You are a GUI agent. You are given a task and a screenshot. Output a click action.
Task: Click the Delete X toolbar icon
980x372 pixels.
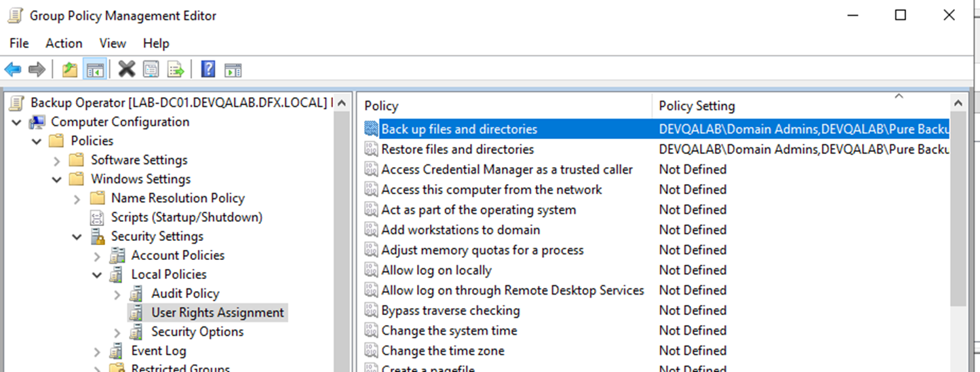point(127,69)
